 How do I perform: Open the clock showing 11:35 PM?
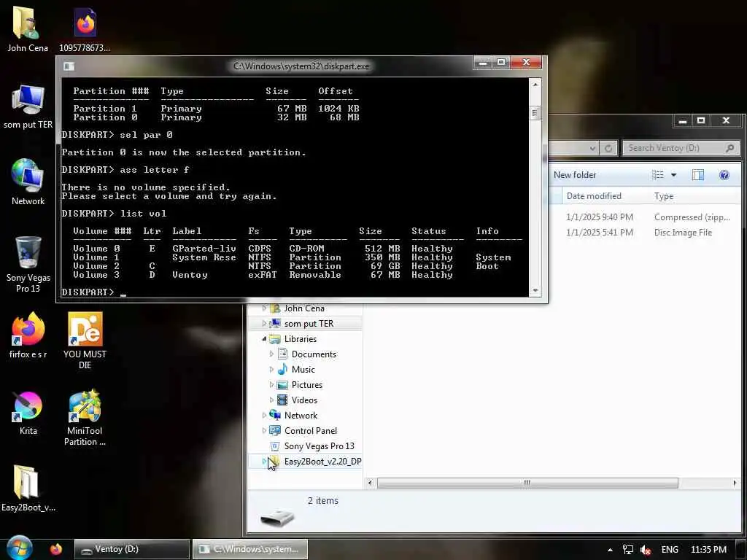tap(708, 550)
